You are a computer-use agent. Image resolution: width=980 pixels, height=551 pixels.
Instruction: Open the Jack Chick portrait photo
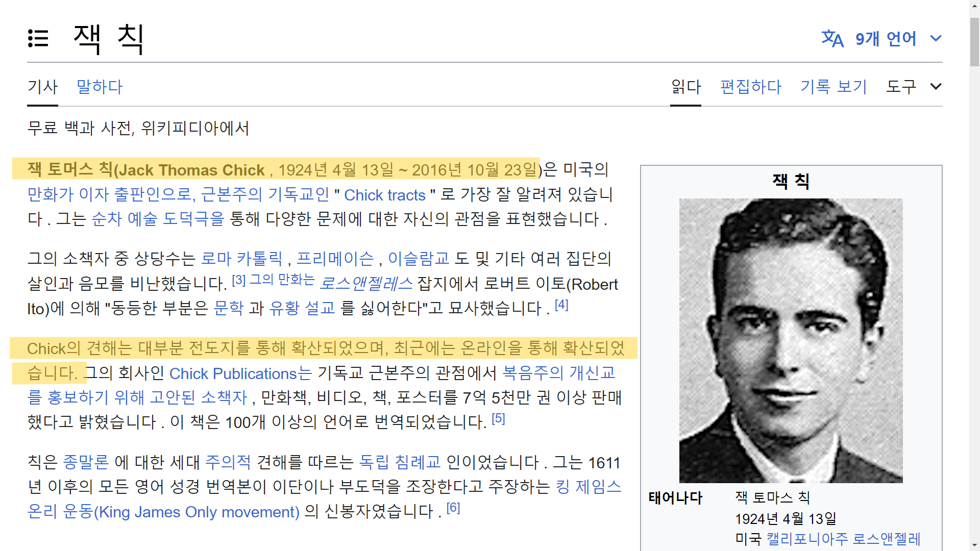tap(791, 340)
